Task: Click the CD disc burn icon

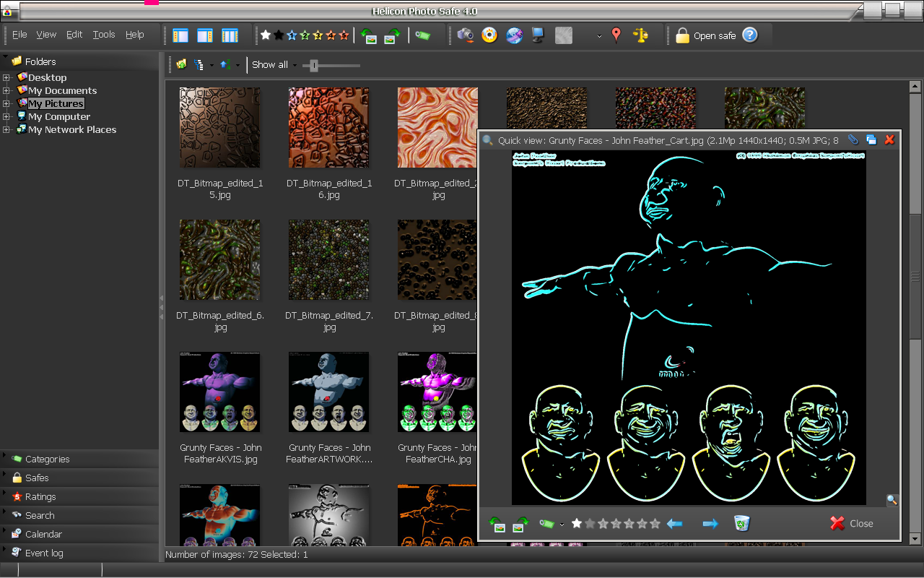Action: tap(489, 35)
